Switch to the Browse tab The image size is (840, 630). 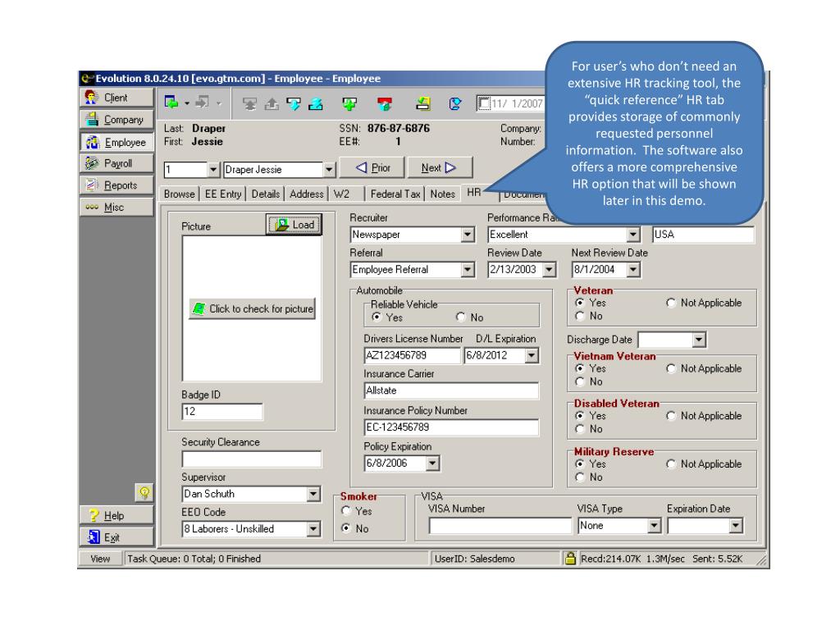tap(180, 194)
